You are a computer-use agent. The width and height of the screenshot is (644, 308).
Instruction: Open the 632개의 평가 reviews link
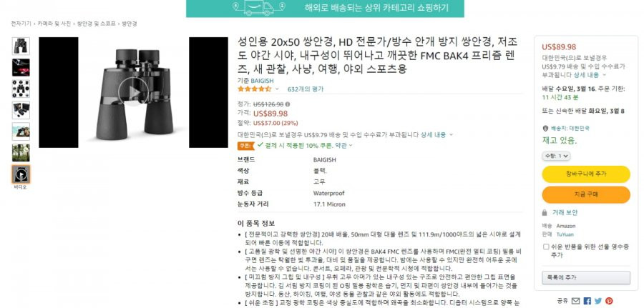[x=305, y=89]
